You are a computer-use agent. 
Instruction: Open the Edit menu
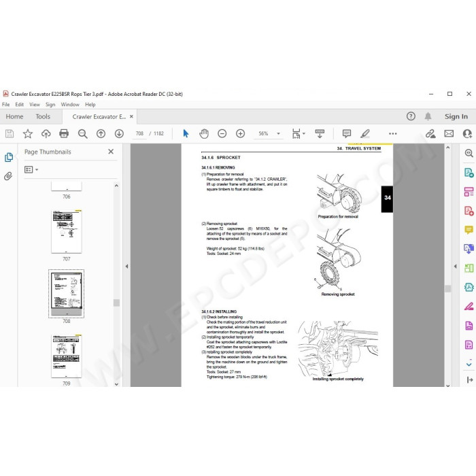pyautogui.click(x=20, y=105)
